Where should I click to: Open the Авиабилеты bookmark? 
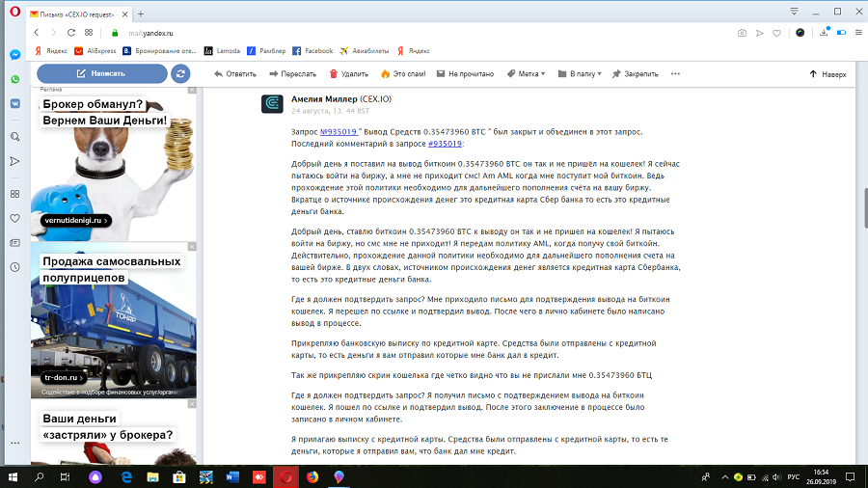[x=365, y=51]
